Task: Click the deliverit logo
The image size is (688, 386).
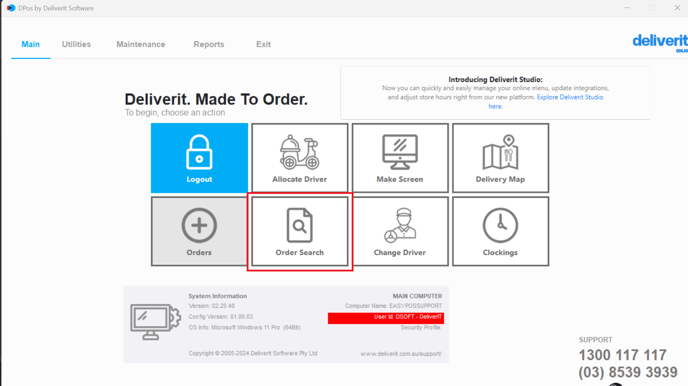Action: point(660,42)
